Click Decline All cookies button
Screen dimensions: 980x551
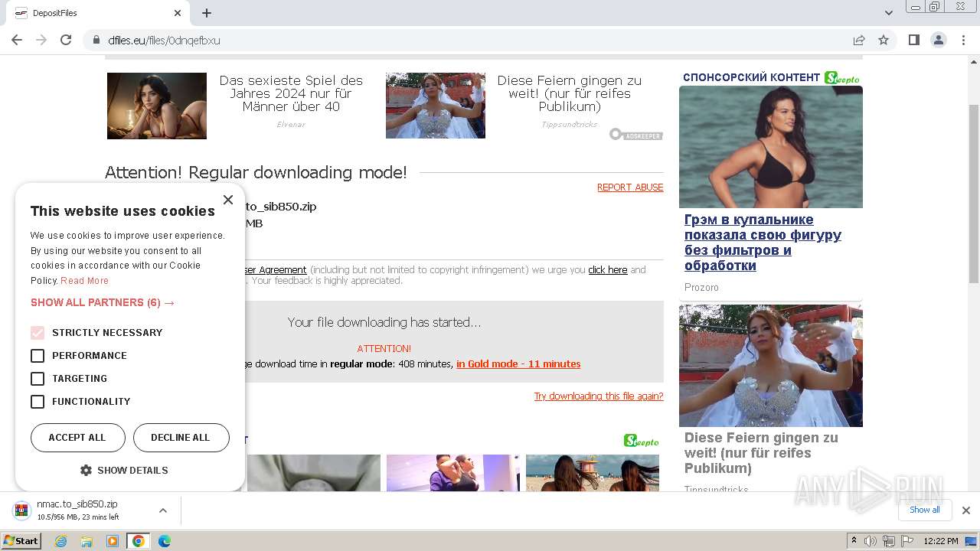181,438
